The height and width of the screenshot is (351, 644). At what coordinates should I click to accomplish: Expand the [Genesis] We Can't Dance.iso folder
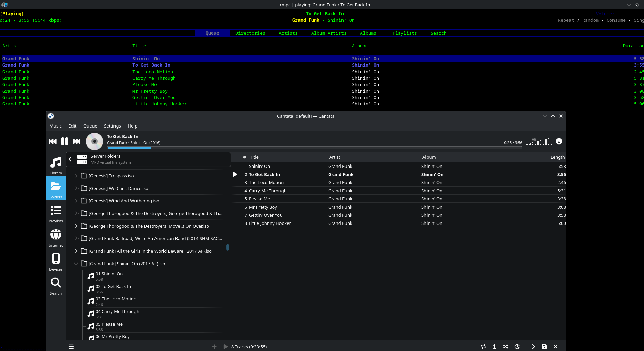[x=76, y=188]
